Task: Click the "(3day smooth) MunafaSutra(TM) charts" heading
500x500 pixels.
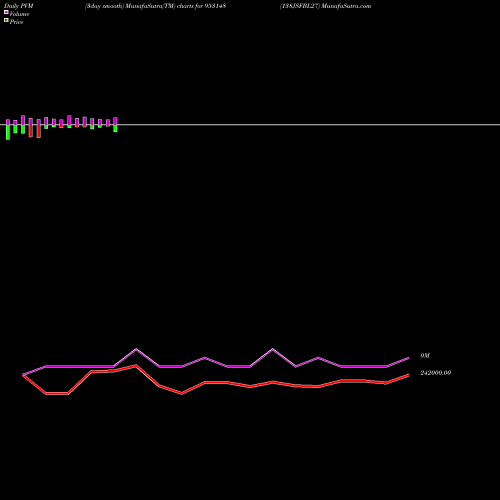Action: tap(139, 6)
